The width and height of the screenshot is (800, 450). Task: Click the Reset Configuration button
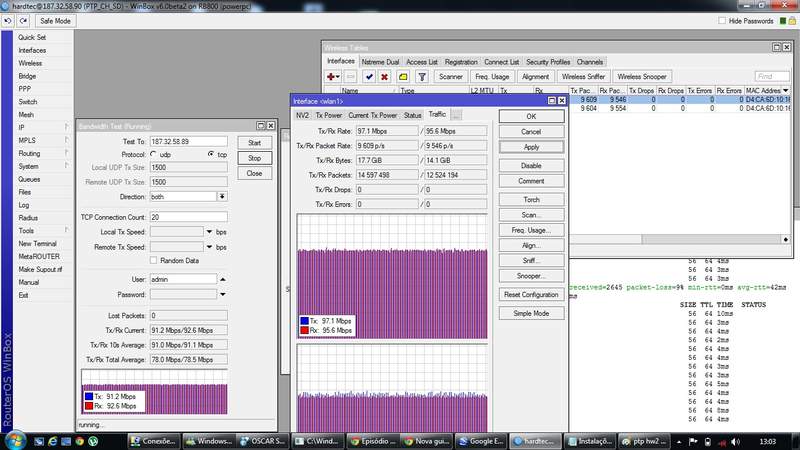pyautogui.click(x=531, y=295)
